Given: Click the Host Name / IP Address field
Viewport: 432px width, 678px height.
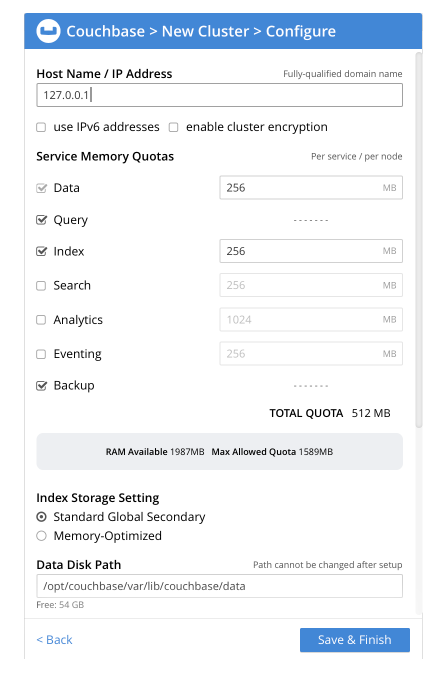Looking at the screenshot, I should 220,95.
